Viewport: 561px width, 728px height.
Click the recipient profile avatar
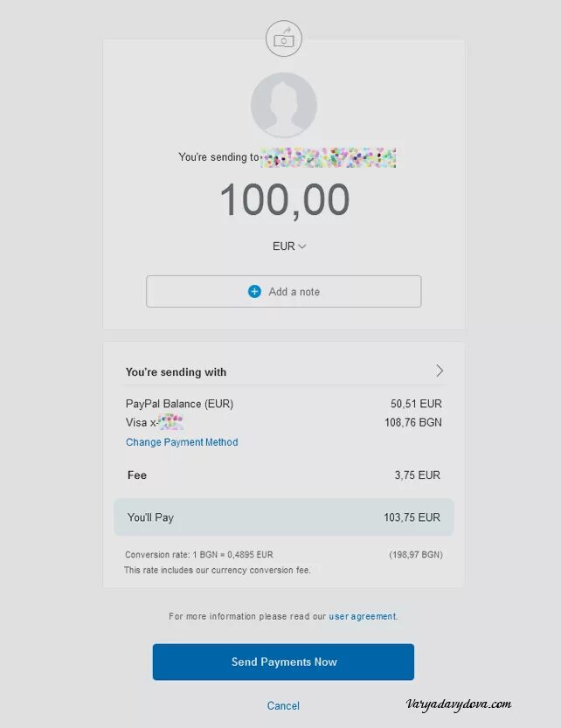pyautogui.click(x=284, y=105)
